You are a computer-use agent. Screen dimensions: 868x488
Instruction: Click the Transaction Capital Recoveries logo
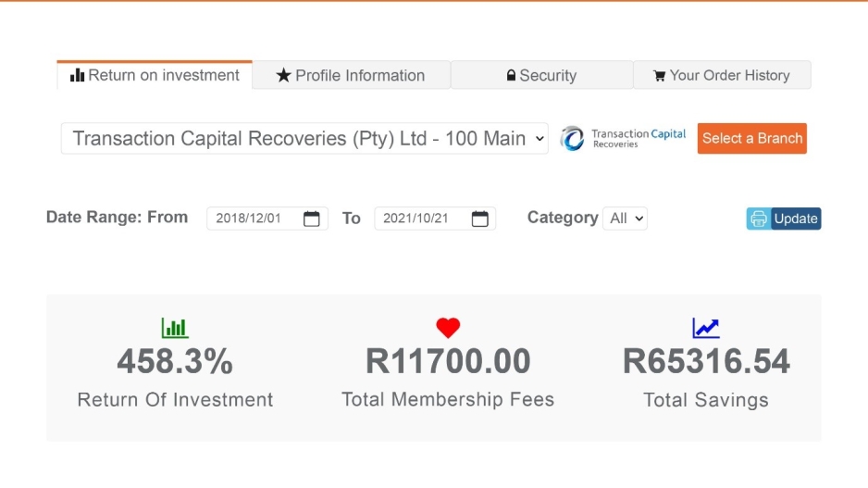click(x=624, y=138)
